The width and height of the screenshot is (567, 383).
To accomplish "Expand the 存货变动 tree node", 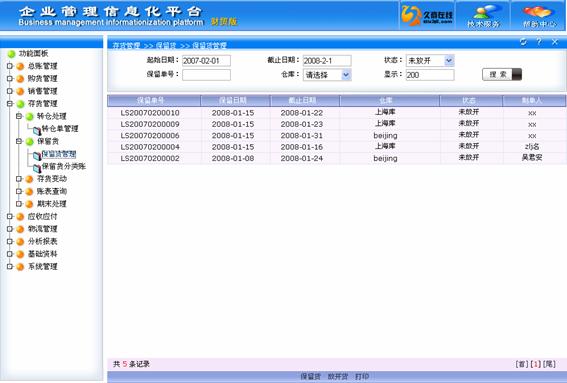I will click(x=19, y=179).
